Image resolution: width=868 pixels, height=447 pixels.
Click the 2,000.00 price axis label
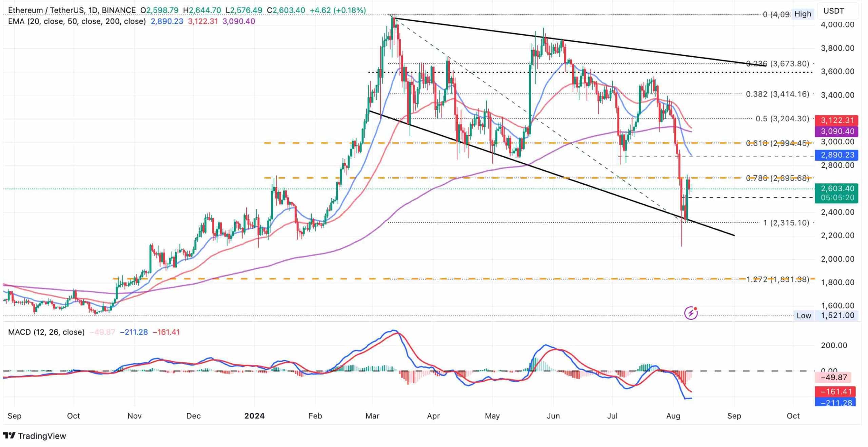[837, 259]
